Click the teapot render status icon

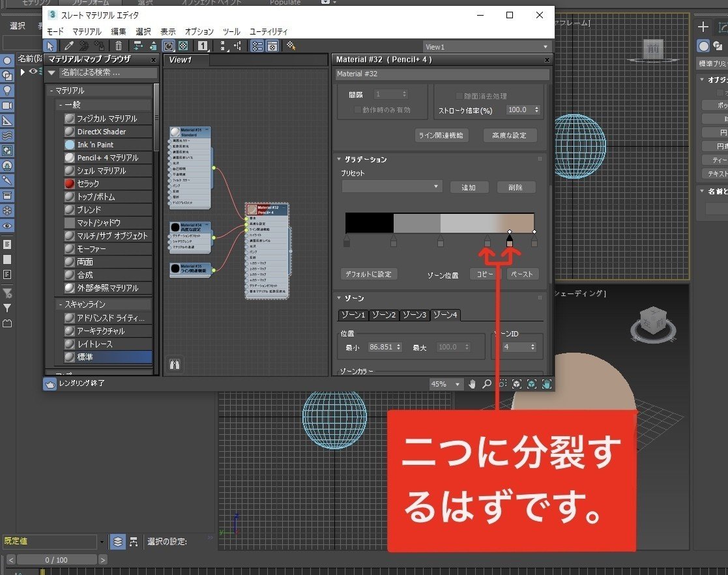point(50,383)
